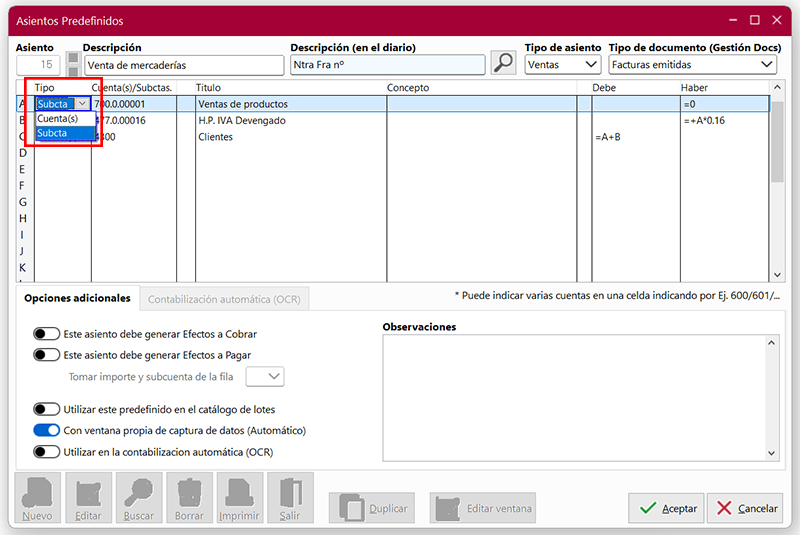Choose 'Cuenta(s)' from the Tipo dropdown list
This screenshot has height=535, width=800.
click(58, 118)
